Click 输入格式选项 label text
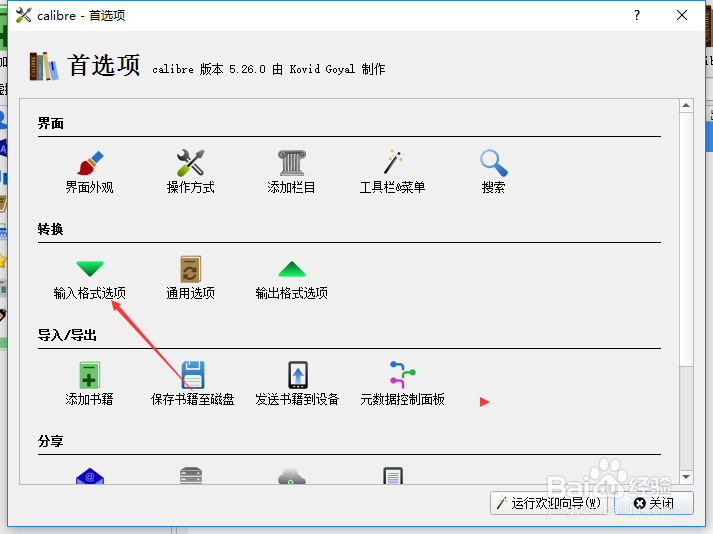 pyautogui.click(x=90, y=293)
